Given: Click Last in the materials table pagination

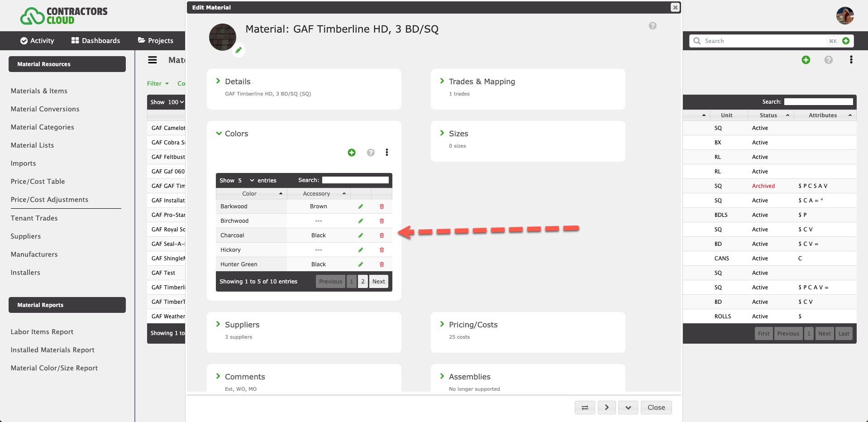Looking at the screenshot, I should pos(844,334).
